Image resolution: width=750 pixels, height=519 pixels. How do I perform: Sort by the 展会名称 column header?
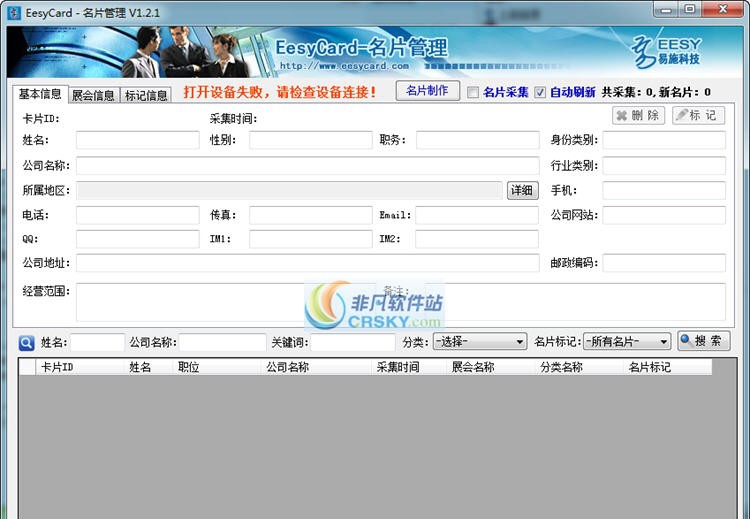[x=491, y=367]
